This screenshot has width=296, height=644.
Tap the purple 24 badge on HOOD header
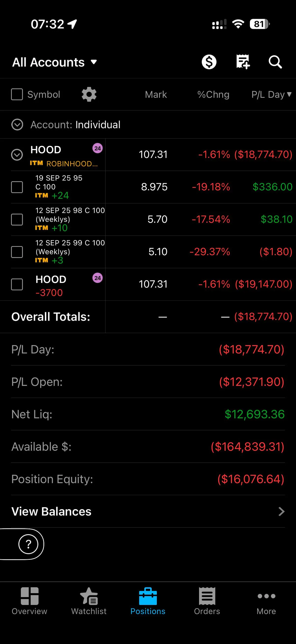point(97,148)
